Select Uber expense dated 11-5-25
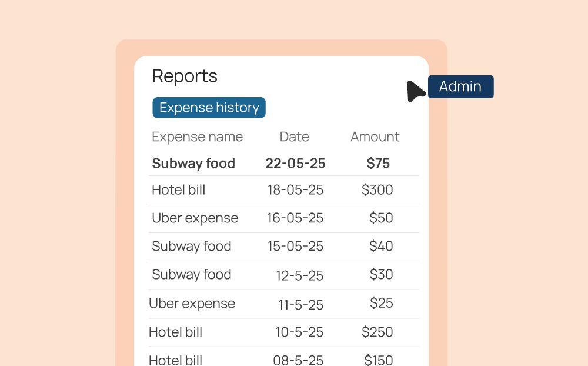 tap(283, 304)
